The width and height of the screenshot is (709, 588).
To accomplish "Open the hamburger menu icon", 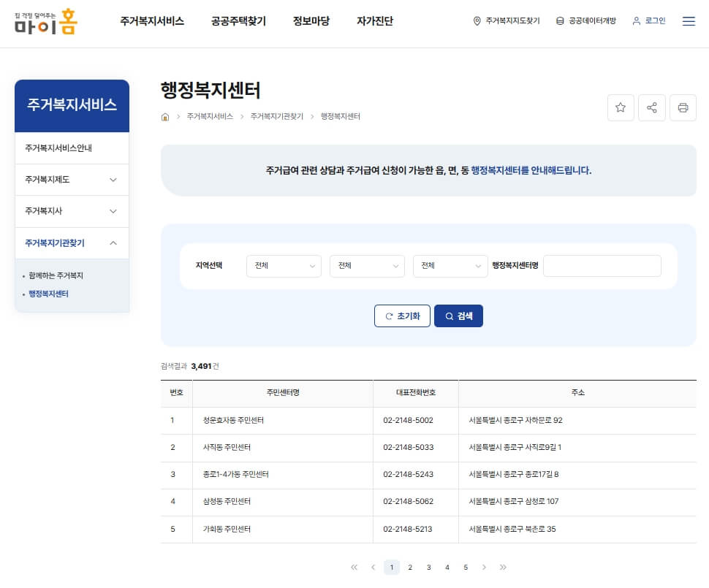I will [688, 21].
